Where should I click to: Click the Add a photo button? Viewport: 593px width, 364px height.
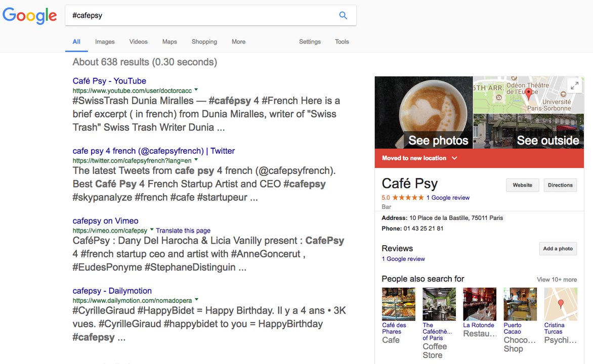[x=558, y=249]
